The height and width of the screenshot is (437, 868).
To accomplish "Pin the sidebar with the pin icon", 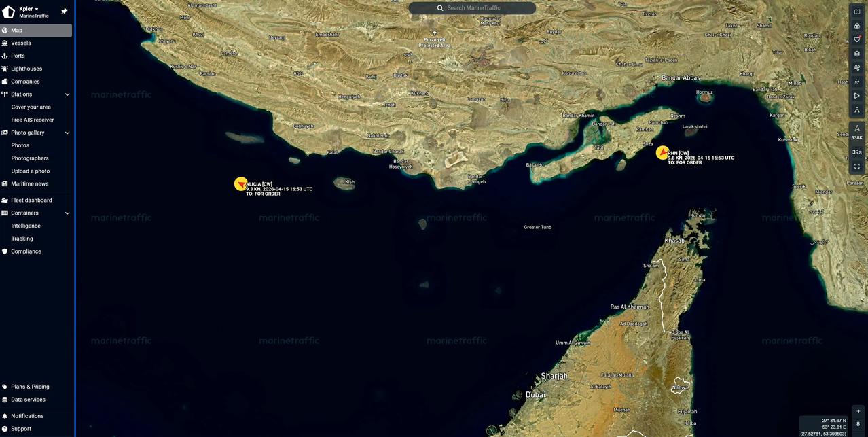I will coord(64,12).
